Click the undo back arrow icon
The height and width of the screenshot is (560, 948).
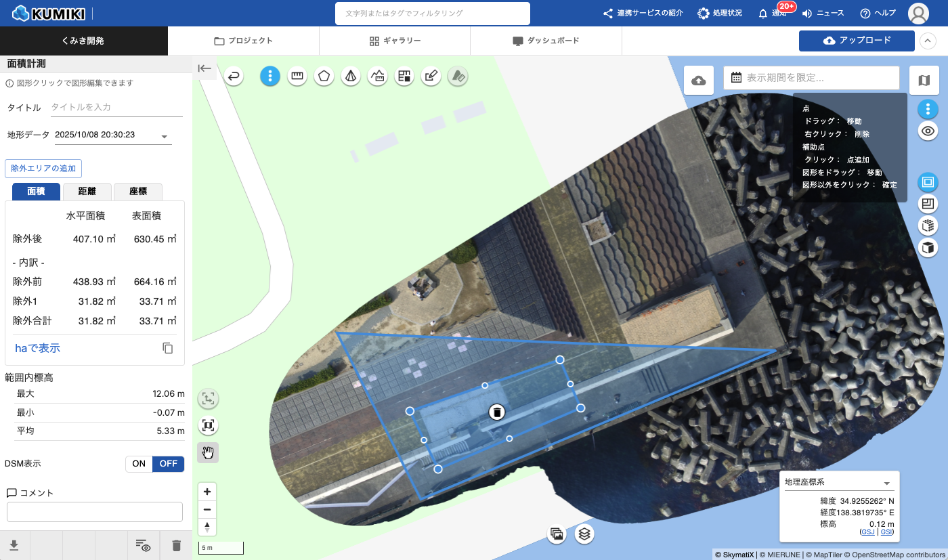234,77
